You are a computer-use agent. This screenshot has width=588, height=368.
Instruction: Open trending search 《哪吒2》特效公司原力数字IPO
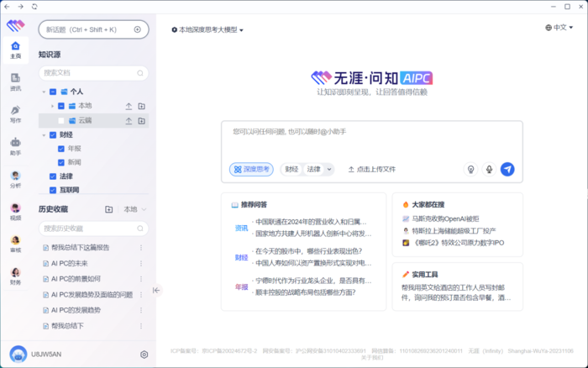tap(458, 243)
